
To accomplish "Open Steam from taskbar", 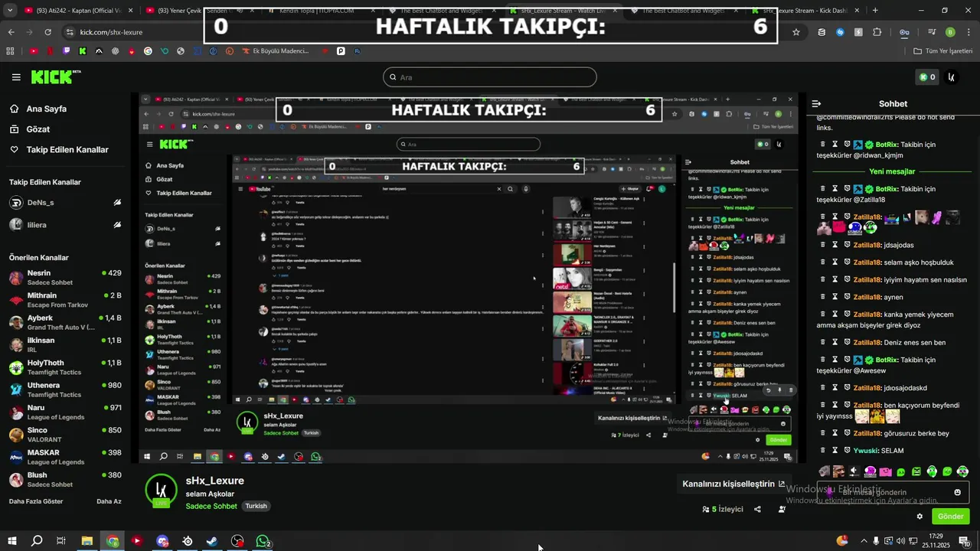I will tap(212, 541).
